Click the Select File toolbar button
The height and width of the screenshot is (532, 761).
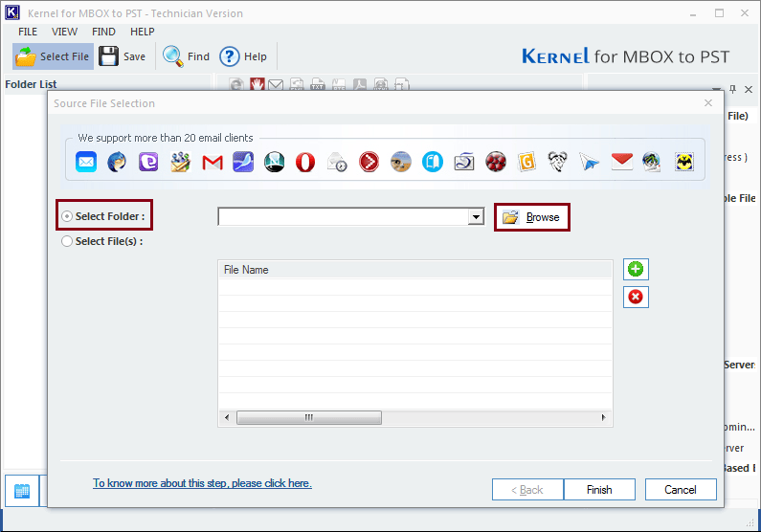tap(53, 56)
